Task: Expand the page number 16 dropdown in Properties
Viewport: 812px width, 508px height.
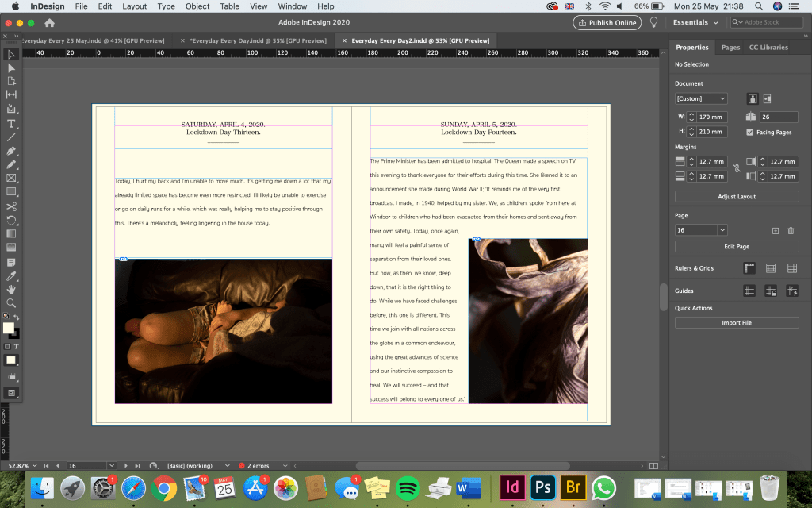Action: point(722,230)
